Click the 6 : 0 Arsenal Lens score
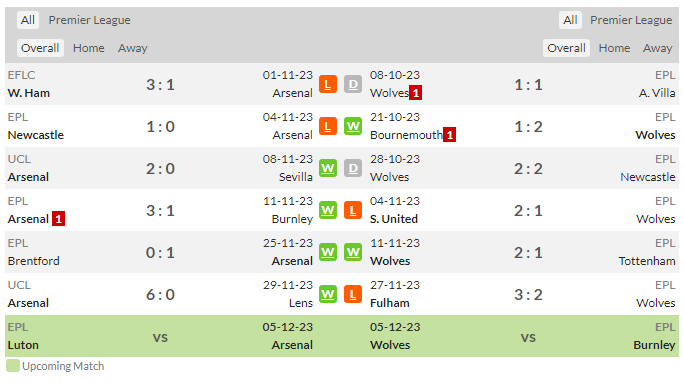The height and width of the screenshot is (389, 684). click(160, 295)
